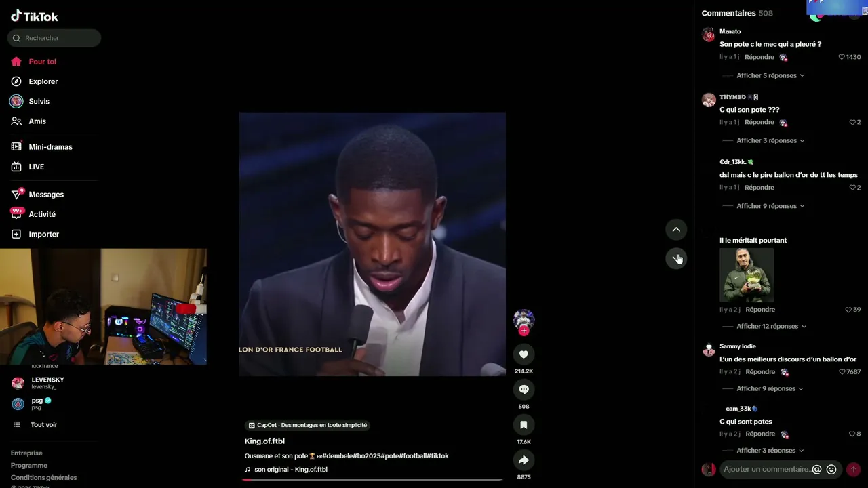868x488 pixels.
Task: Like cam_33k's comment 'C qui sont potes'
Action: (852, 434)
